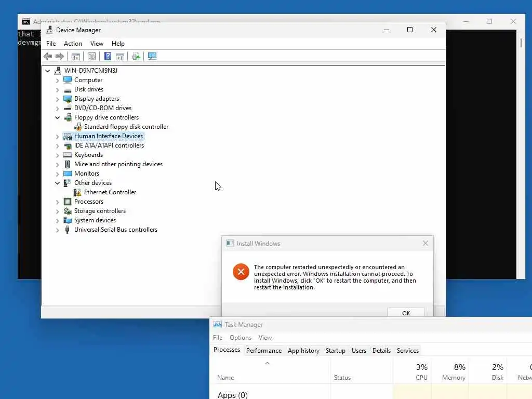Viewport: 532px width, 399px height.
Task: Click the Floppy drive controllers icon
Action: click(x=68, y=117)
